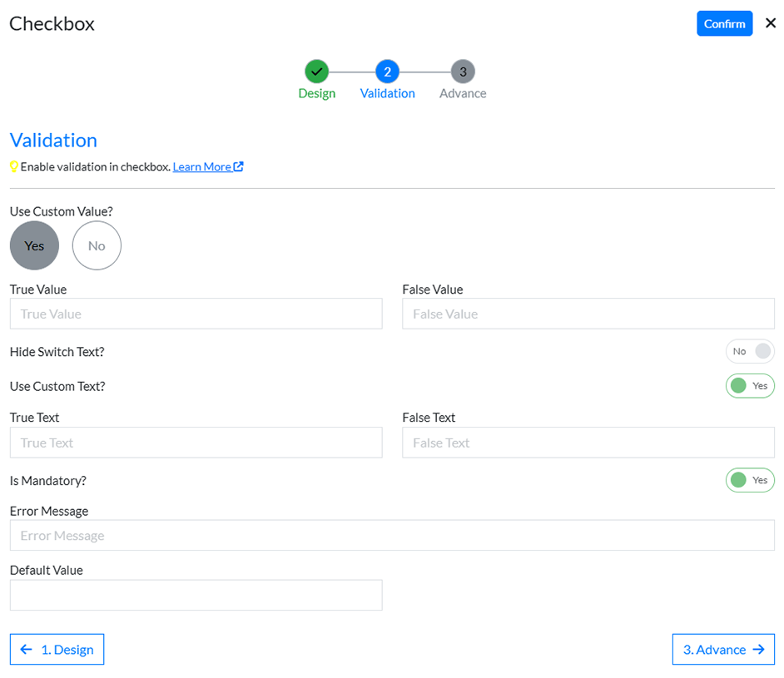Select Yes for Use Custom Value

(x=34, y=245)
